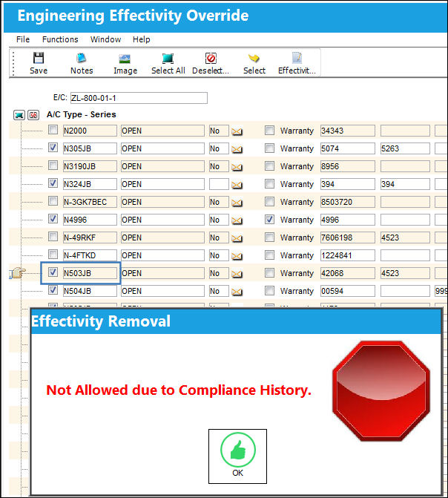Click the 42068 field in N503JB row
The image size is (448, 498).
347,273
